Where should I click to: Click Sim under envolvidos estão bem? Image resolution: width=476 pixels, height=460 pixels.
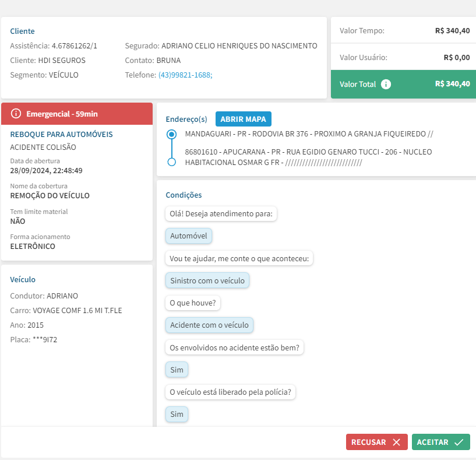(x=177, y=370)
